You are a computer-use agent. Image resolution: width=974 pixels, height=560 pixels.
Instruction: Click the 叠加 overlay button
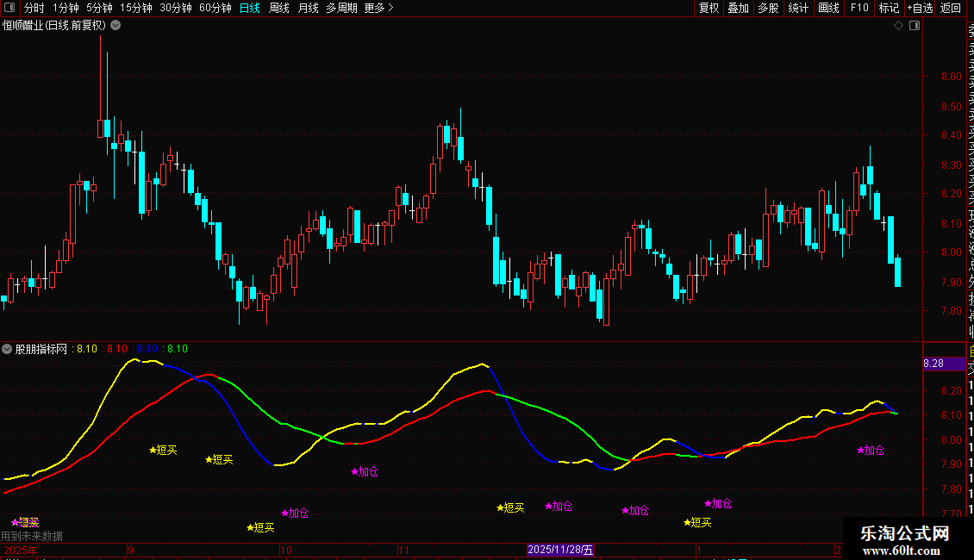point(739,8)
